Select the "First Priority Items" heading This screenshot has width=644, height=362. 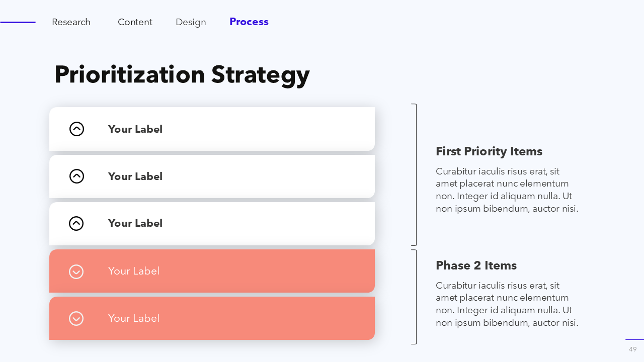click(x=489, y=151)
